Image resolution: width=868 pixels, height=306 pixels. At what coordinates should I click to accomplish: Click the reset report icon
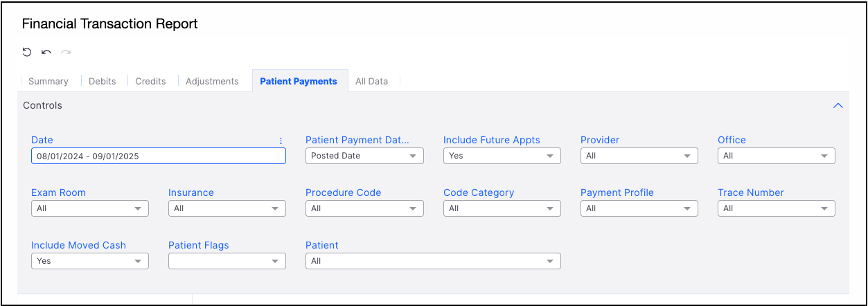point(27,52)
